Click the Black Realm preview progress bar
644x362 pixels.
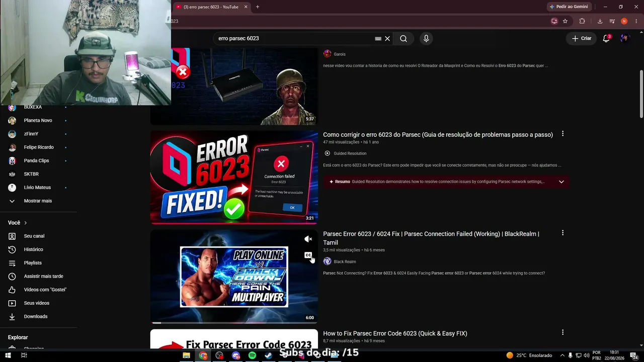click(x=234, y=323)
